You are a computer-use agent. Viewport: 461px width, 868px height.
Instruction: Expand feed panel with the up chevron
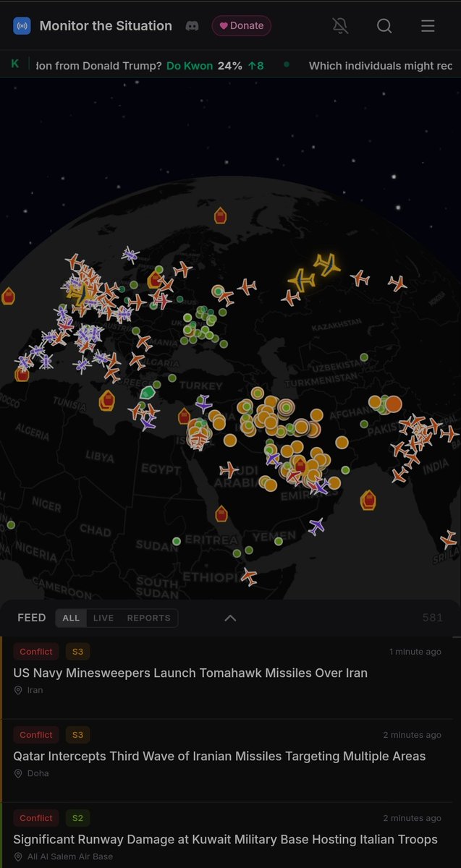click(230, 618)
